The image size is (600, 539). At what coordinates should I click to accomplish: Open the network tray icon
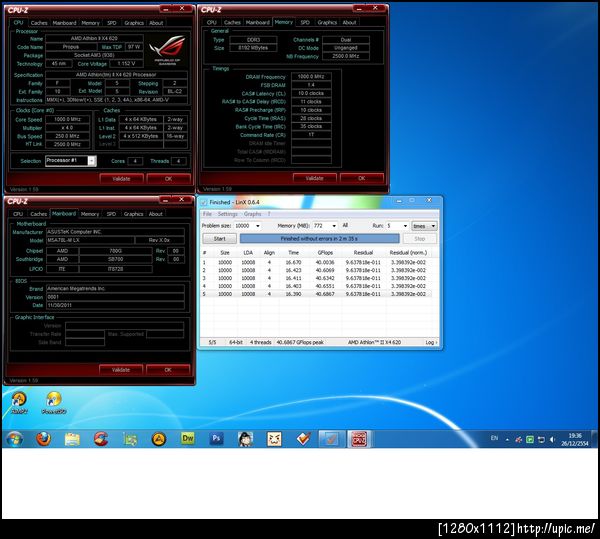click(541, 440)
